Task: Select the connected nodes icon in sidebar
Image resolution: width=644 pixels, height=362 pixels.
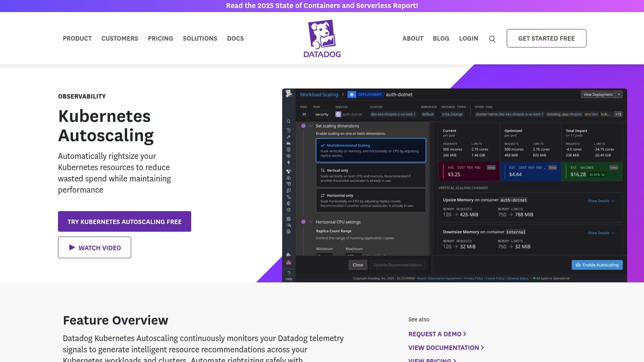Action: 289,171
